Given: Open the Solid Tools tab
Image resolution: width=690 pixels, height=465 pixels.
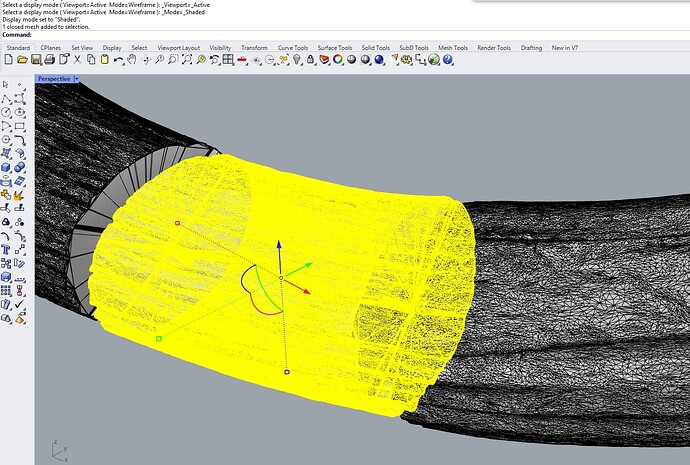Looking at the screenshot, I should (376, 48).
